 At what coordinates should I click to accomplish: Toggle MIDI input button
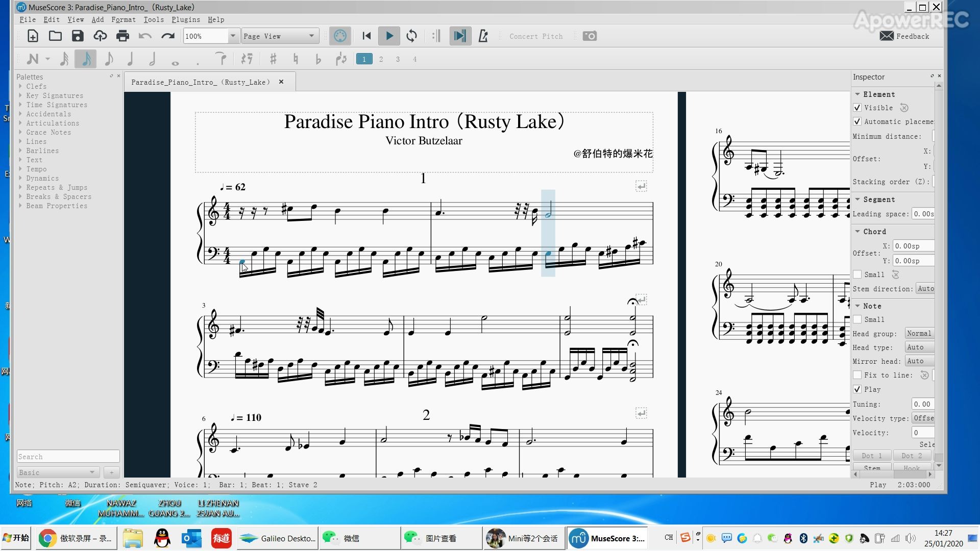[x=340, y=36]
